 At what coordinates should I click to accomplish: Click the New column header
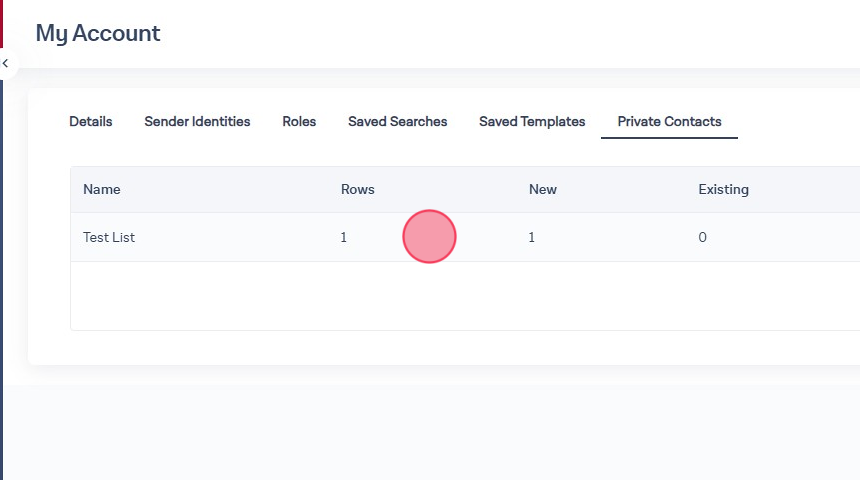tap(542, 189)
